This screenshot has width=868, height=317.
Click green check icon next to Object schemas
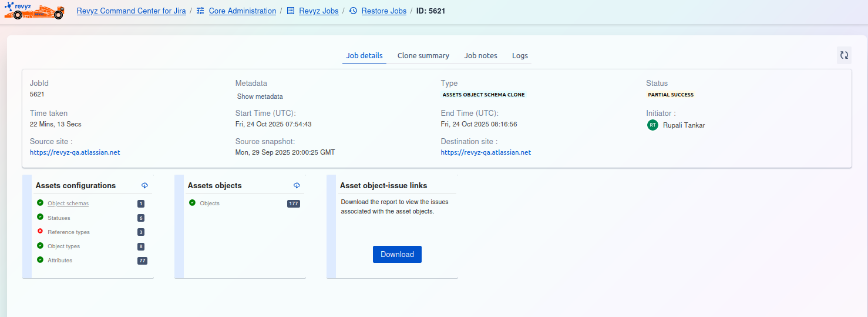click(40, 203)
